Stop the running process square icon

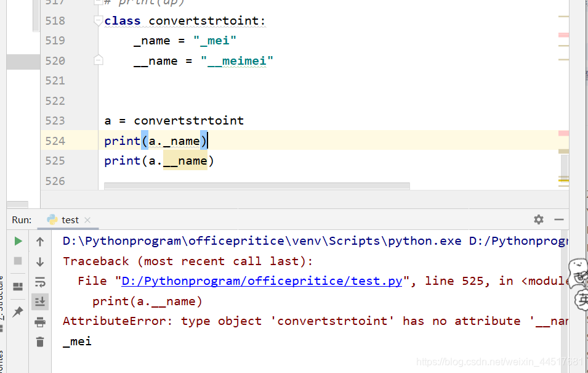click(x=18, y=261)
